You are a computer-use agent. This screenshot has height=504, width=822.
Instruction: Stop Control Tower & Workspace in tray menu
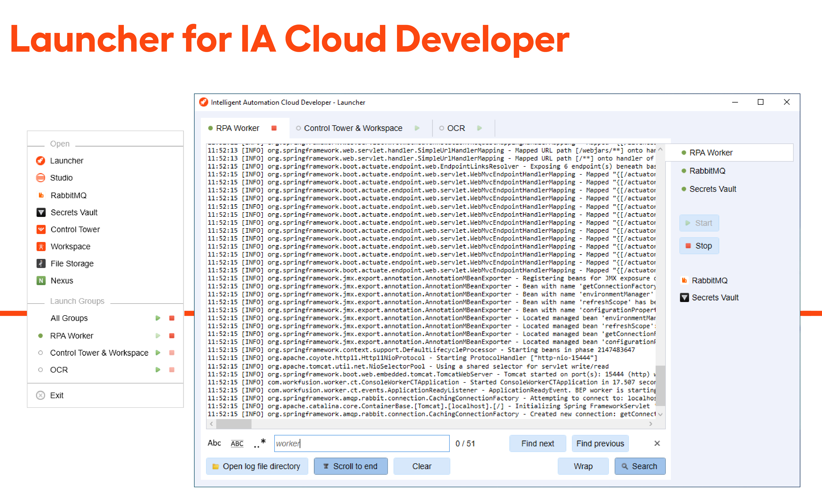point(172,353)
